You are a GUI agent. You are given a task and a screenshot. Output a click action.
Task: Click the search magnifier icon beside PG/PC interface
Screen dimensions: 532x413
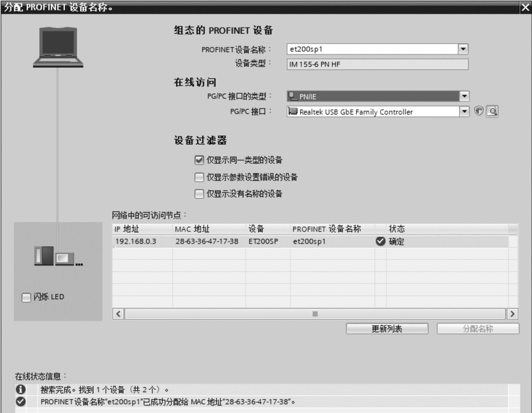[492, 111]
